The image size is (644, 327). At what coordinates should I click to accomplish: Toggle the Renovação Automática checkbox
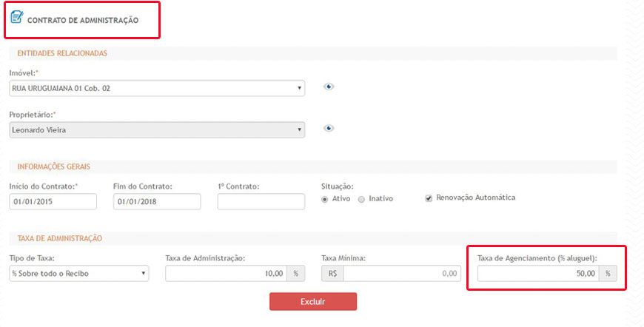point(429,198)
